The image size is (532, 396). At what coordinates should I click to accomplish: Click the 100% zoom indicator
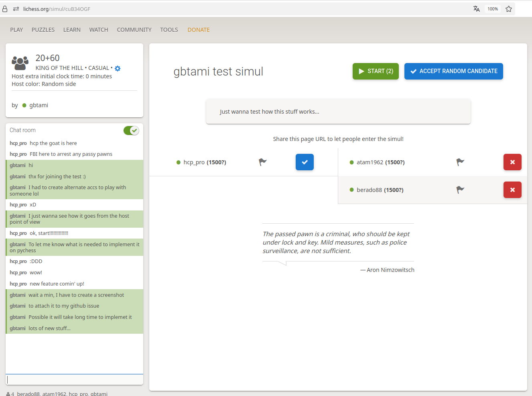(x=493, y=9)
